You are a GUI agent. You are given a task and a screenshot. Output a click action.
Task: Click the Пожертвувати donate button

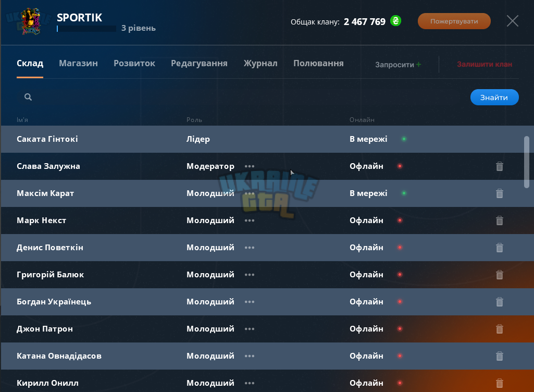click(x=454, y=21)
